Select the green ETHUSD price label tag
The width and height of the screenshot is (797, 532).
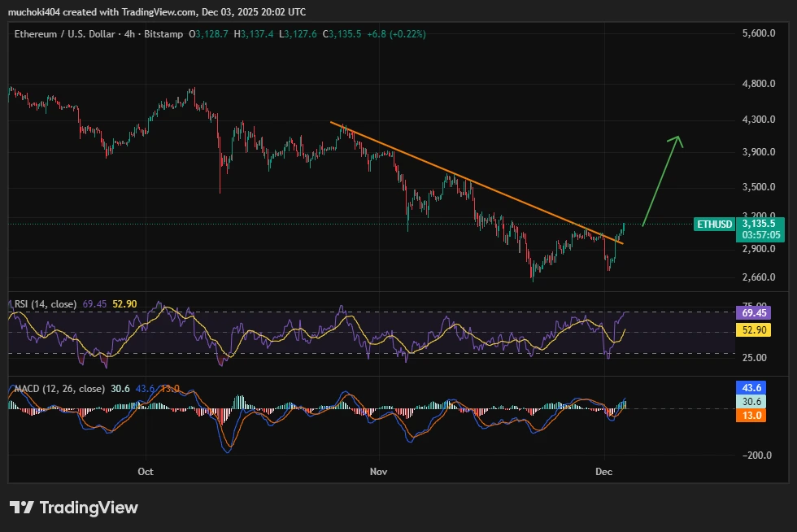(x=713, y=225)
